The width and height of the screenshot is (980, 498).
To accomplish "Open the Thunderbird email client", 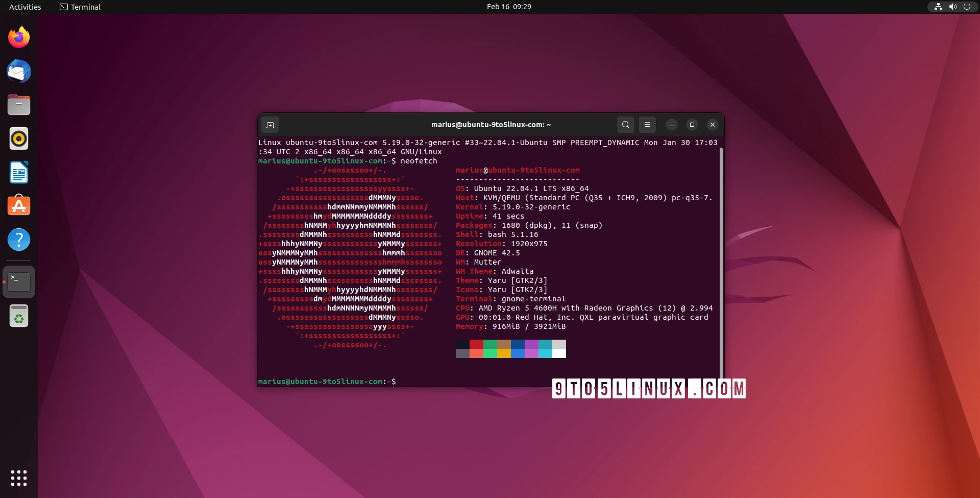I will (x=19, y=72).
